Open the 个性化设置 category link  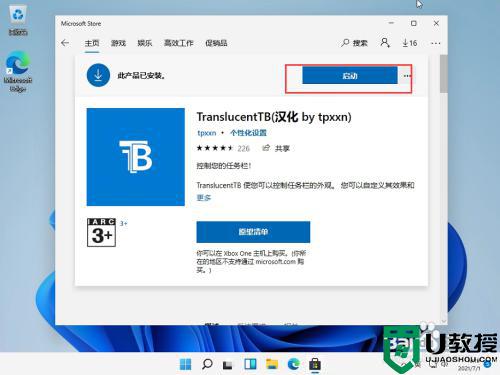coord(248,133)
